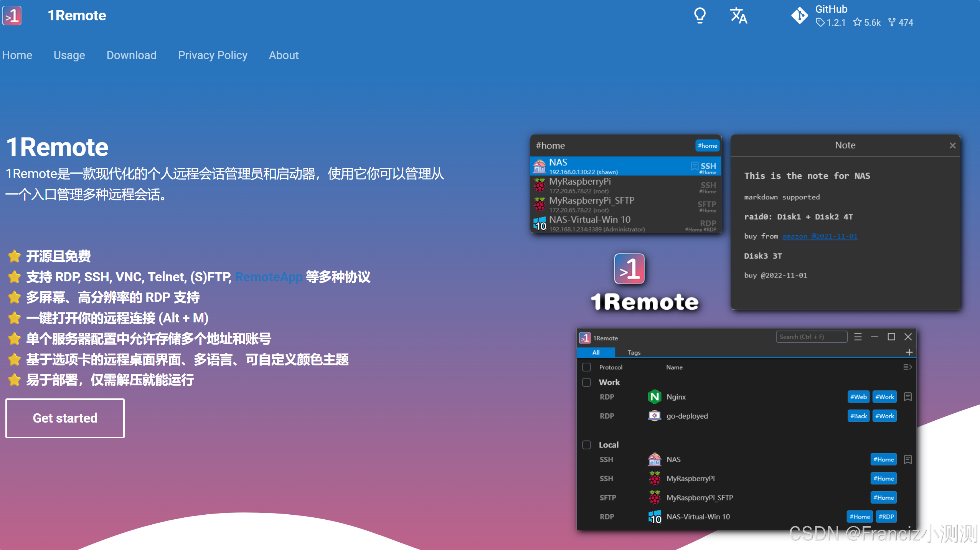Sort by Name column header
This screenshot has height=550, width=980.
pyautogui.click(x=674, y=367)
